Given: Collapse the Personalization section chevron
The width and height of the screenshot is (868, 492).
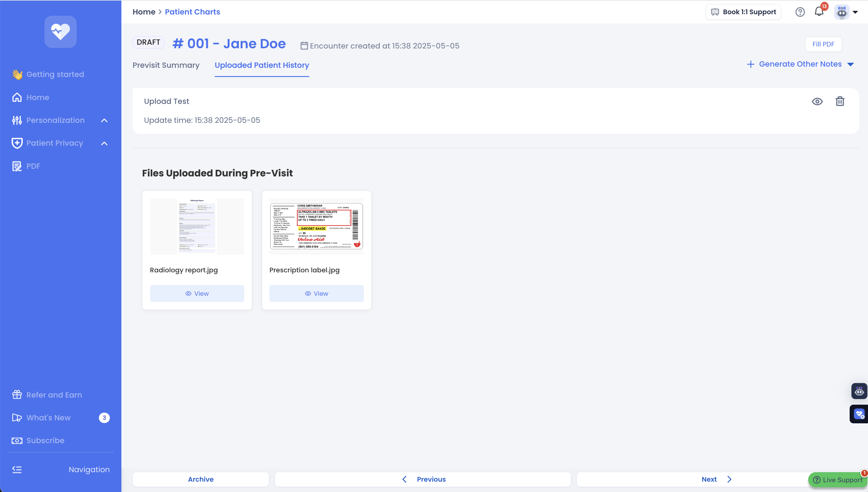Looking at the screenshot, I should pos(104,120).
